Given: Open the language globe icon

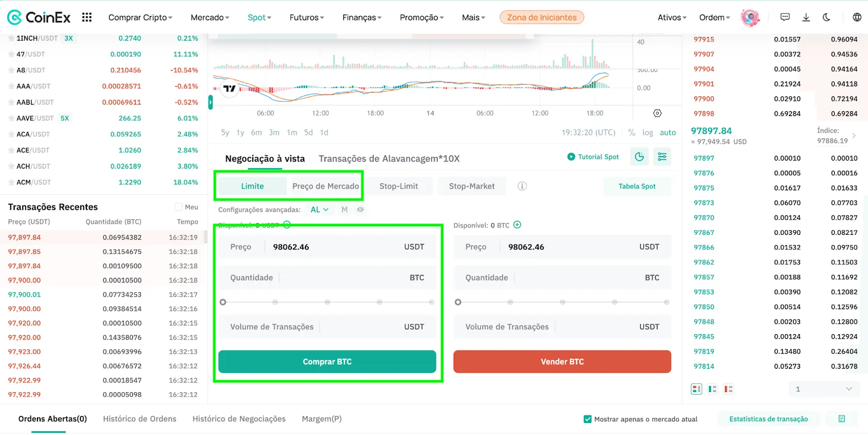Looking at the screenshot, I should (857, 17).
